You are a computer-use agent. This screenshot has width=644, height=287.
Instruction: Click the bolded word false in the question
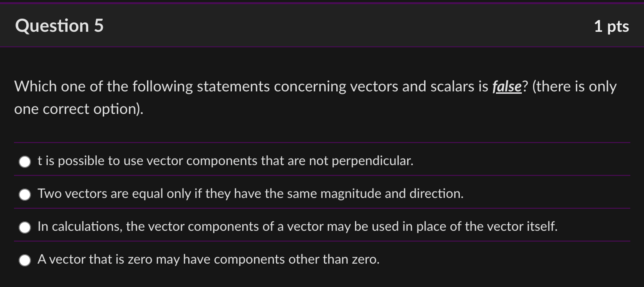[508, 86]
